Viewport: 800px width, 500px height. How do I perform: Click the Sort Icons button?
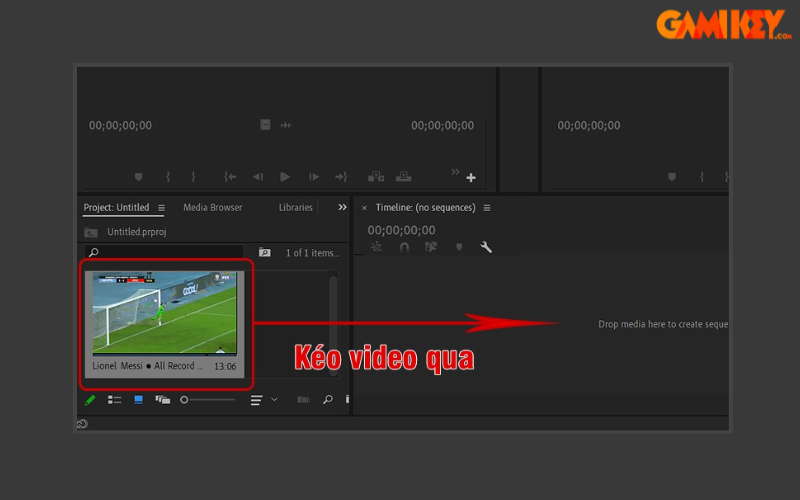[x=256, y=401]
